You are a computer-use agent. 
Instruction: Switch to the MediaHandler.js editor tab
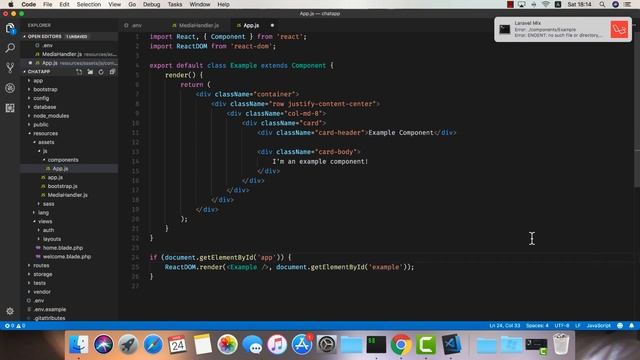pyautogui.click(x=198, y=25)
